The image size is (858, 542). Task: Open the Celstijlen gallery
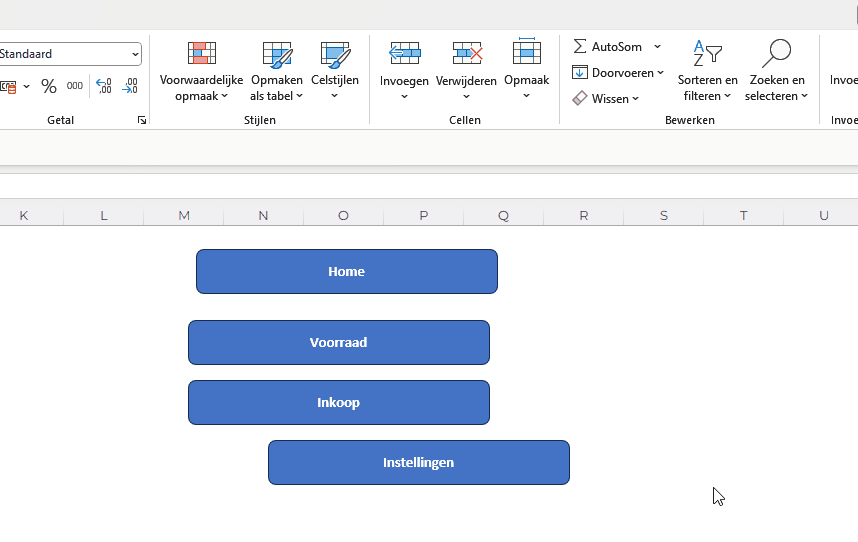(335, 70)
